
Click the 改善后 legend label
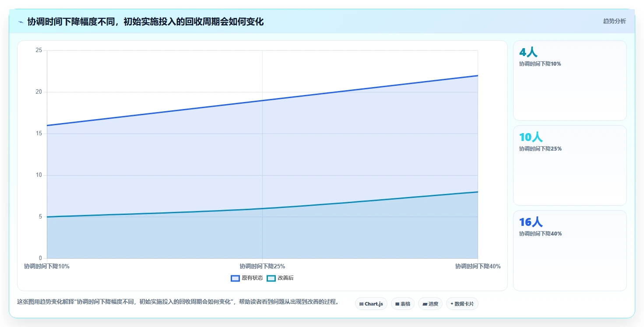click(x=285, y=278)
